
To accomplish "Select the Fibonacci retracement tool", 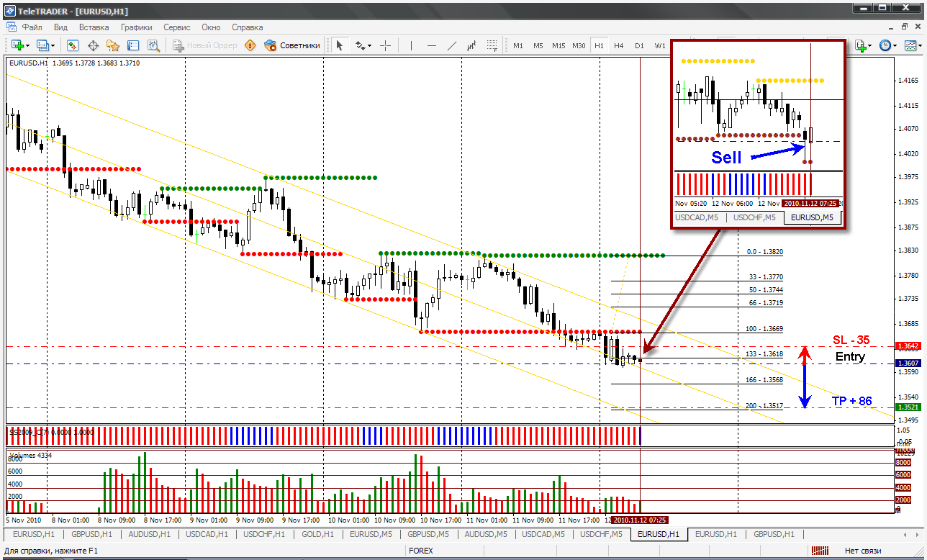I will pyautogui.click(x=492, y=45).
